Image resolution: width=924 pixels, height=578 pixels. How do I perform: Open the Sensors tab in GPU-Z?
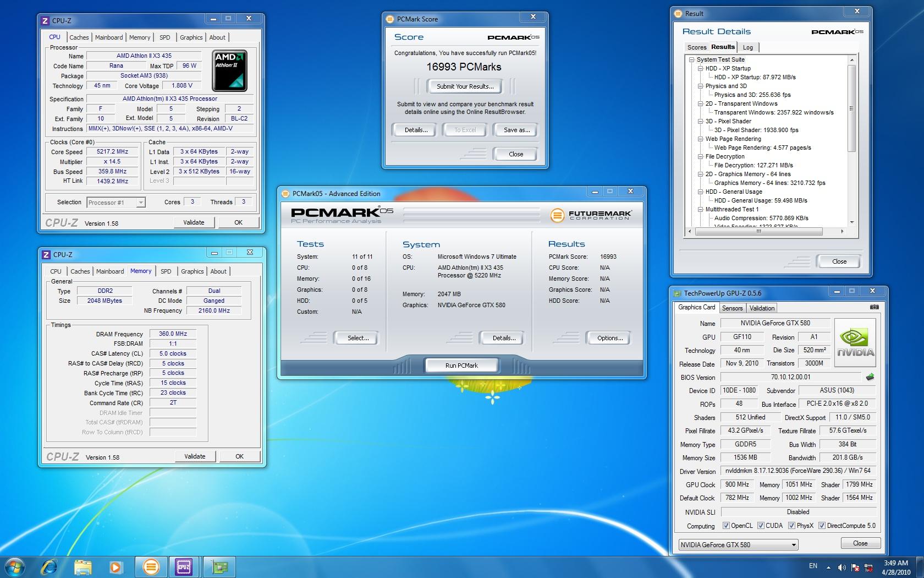point(732,308)
